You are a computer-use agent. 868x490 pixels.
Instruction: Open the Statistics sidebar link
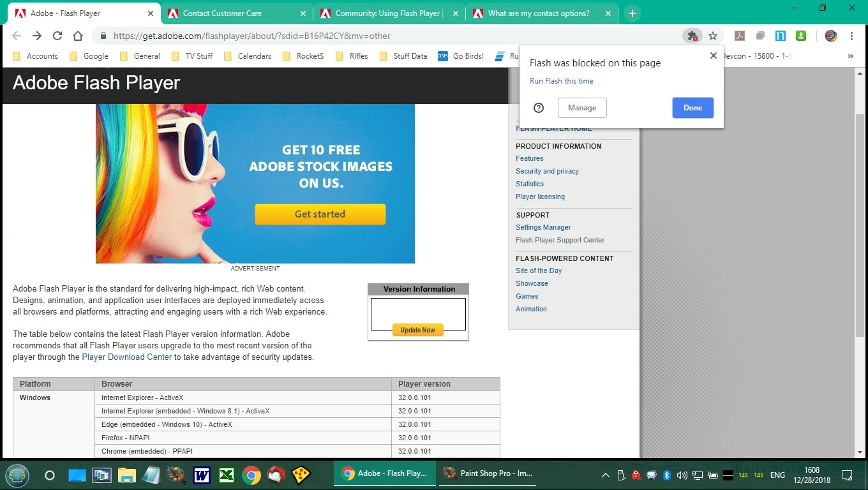(x=530, y=184)
